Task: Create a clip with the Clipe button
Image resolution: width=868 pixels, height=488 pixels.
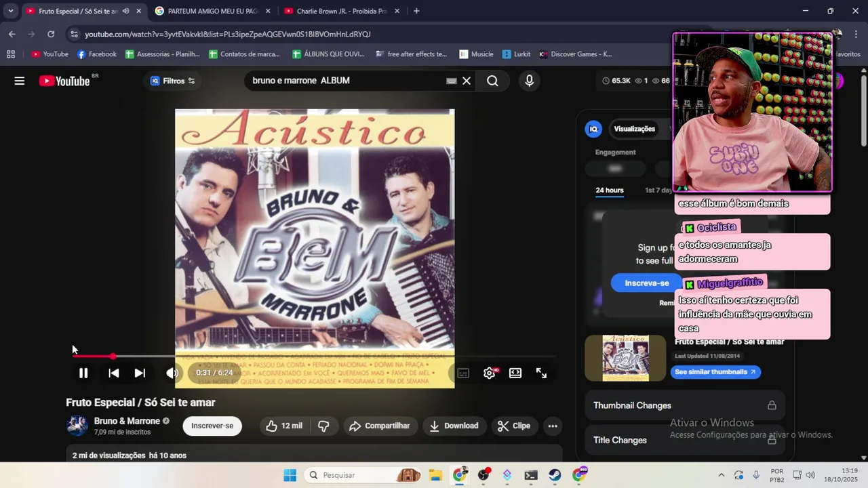Action: [x=514, y=426]
